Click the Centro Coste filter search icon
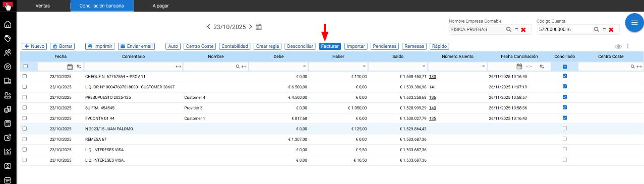Screen dimensions: 644x184 [x=633, y=67]
